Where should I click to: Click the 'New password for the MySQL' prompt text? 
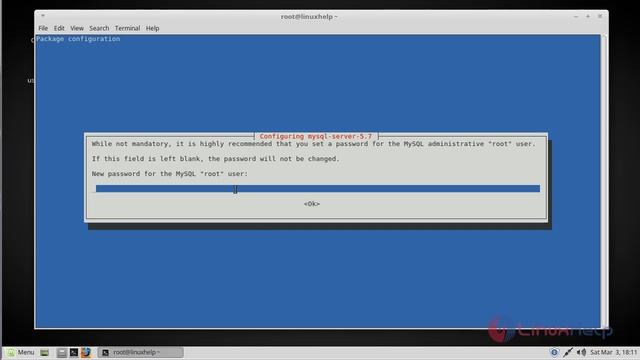[170, 174]
